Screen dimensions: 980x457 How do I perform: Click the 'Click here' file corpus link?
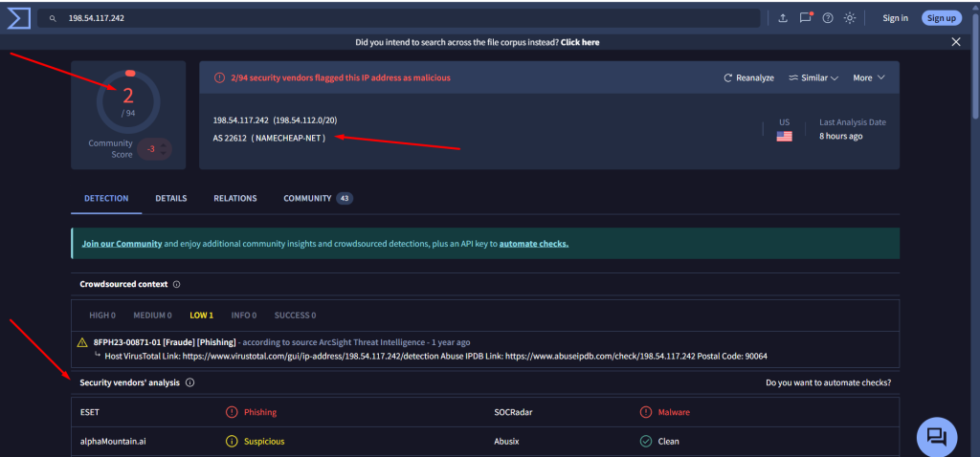pos(580,42)
